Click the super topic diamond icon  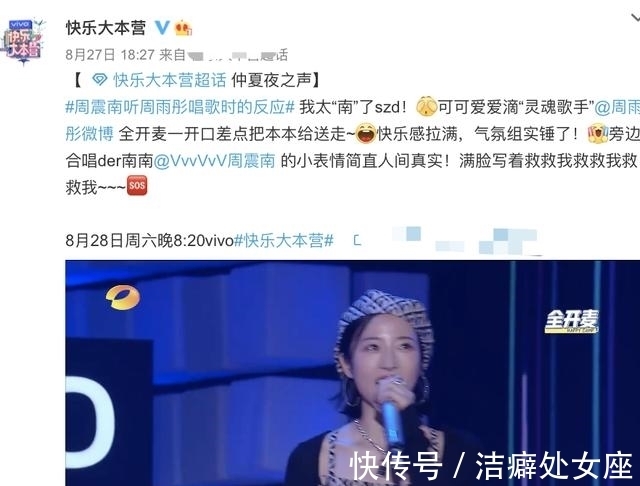click(x=100, y=79)
